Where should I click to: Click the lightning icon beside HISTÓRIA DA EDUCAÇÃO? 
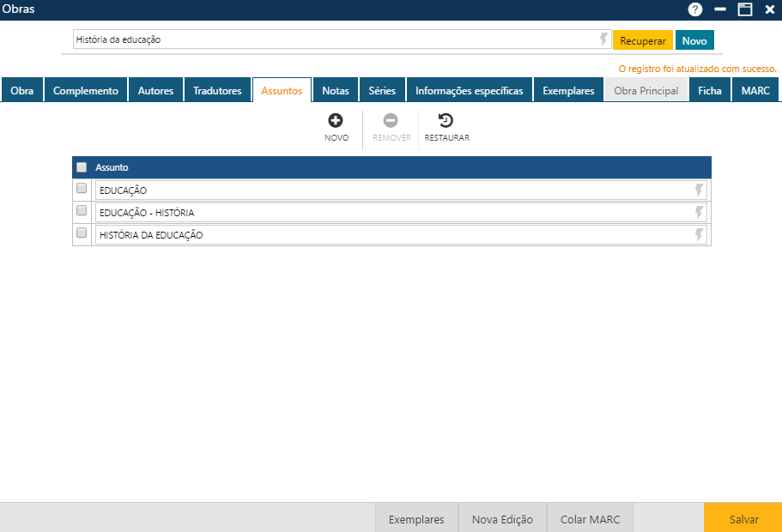point(698,234)
